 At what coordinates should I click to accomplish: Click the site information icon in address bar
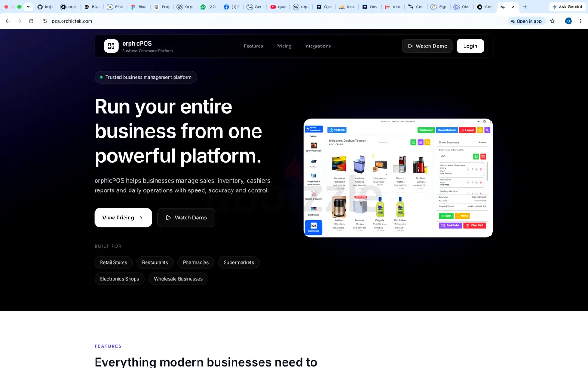(x=45, y=21)
